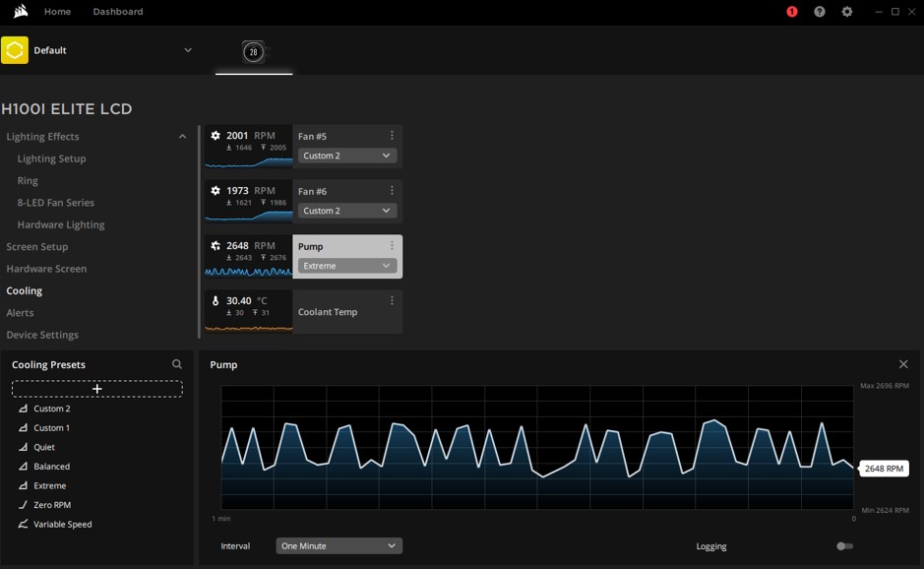Toggle the Logging switch
Screen dimensions: 924x569
point(844,546)
